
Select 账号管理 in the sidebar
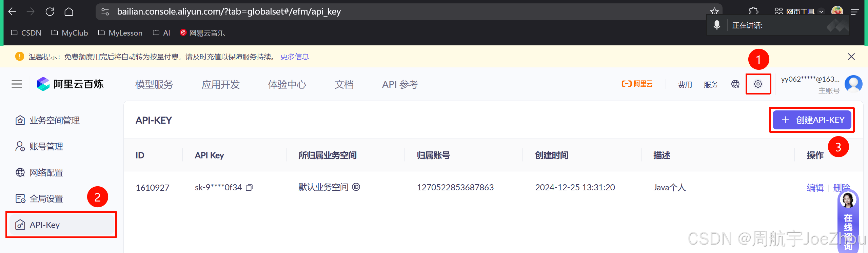(39, 146)
